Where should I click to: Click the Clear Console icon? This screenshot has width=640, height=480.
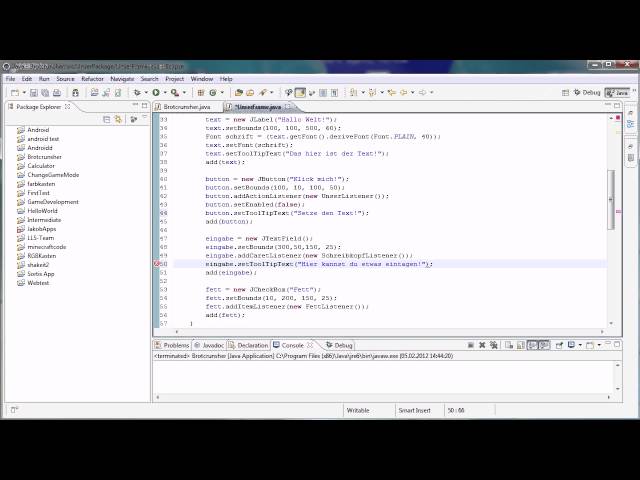tap(509, 345)
